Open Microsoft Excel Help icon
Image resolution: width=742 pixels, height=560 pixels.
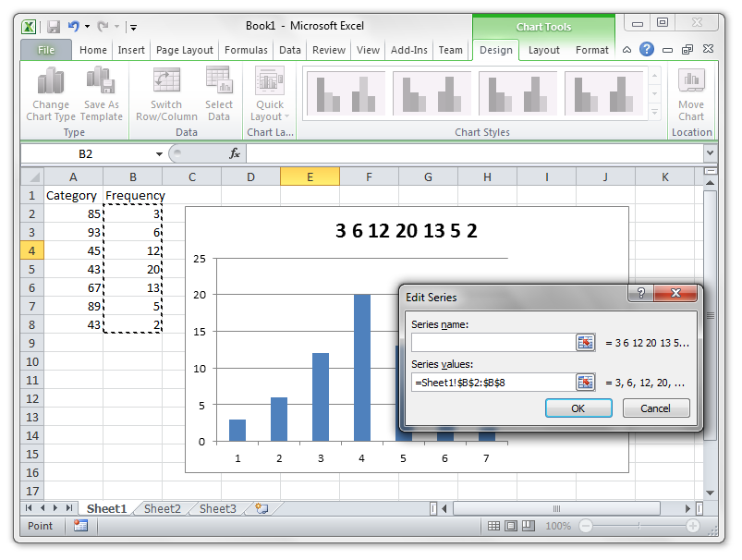click(x=647, y=49)
